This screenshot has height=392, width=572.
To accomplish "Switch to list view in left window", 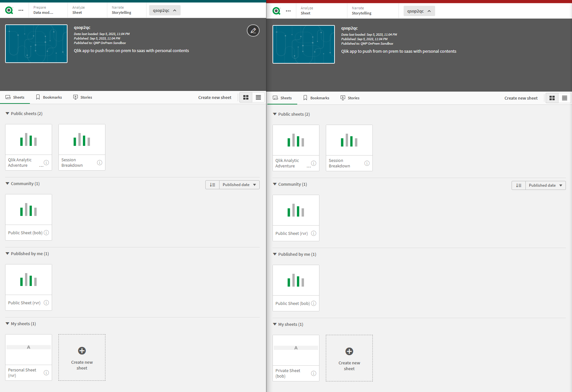I will (258, 97).
